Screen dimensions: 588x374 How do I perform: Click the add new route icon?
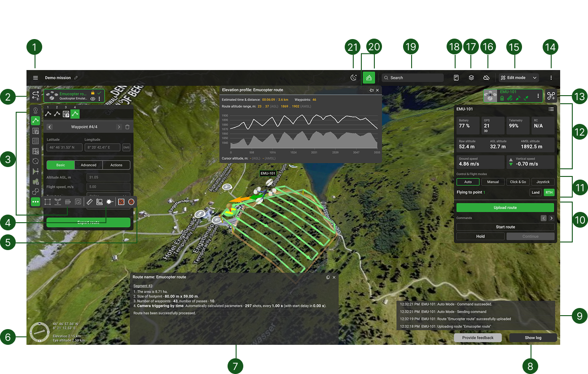click(35, 96)
